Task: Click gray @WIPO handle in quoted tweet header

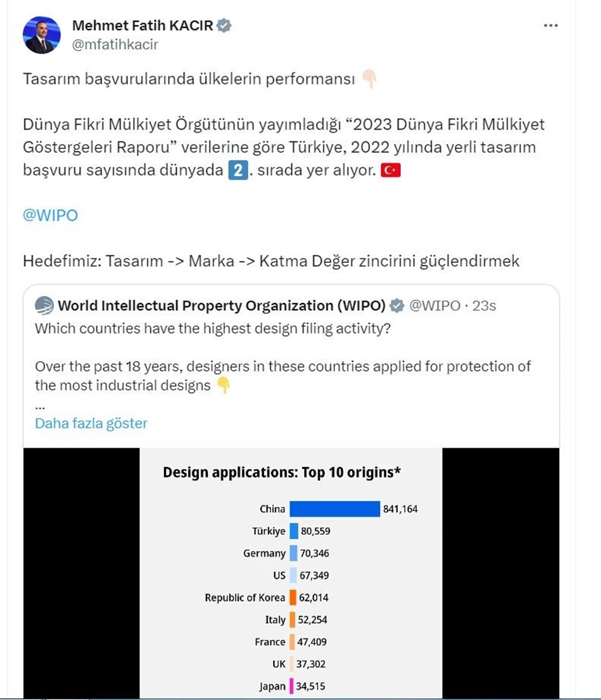Action: click(x=434, y=306)
